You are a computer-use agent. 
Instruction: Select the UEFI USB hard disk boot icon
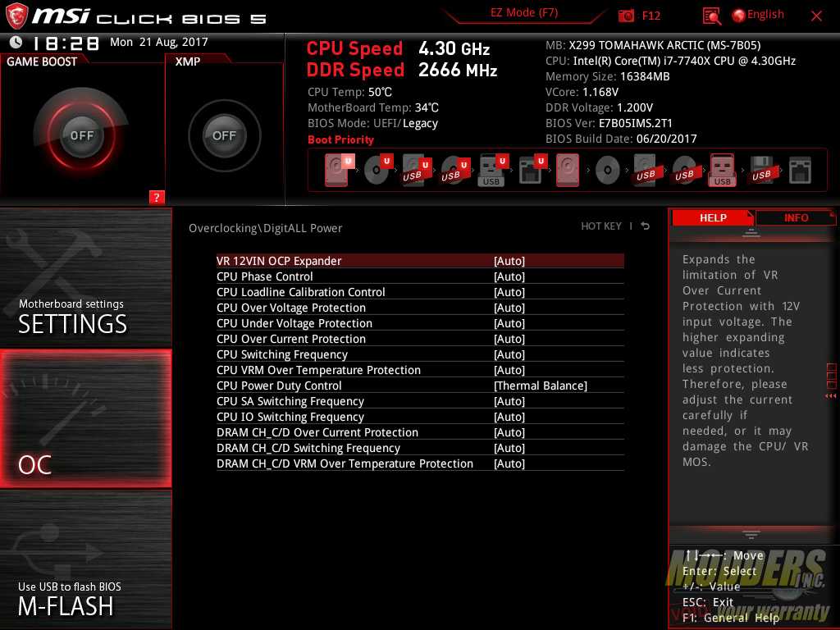coord(416,171)
